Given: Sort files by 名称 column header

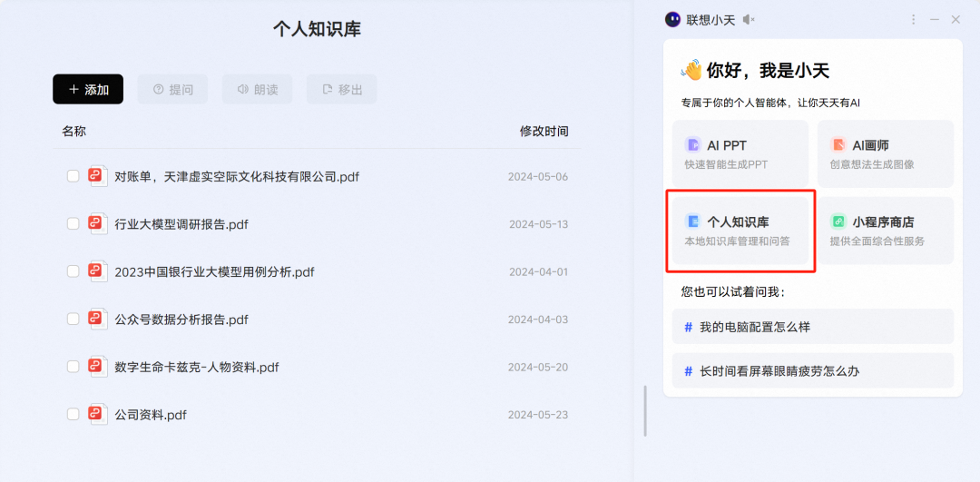Looking at the screenshot, I should (74, 132).
